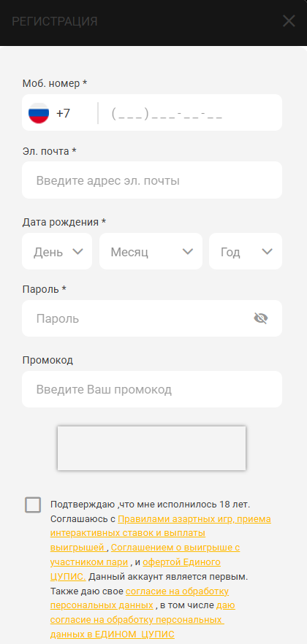Image resolution: width=307 pixels, height=644 pixels.
Task: Click the Промокод label
Action: point(48,360)
